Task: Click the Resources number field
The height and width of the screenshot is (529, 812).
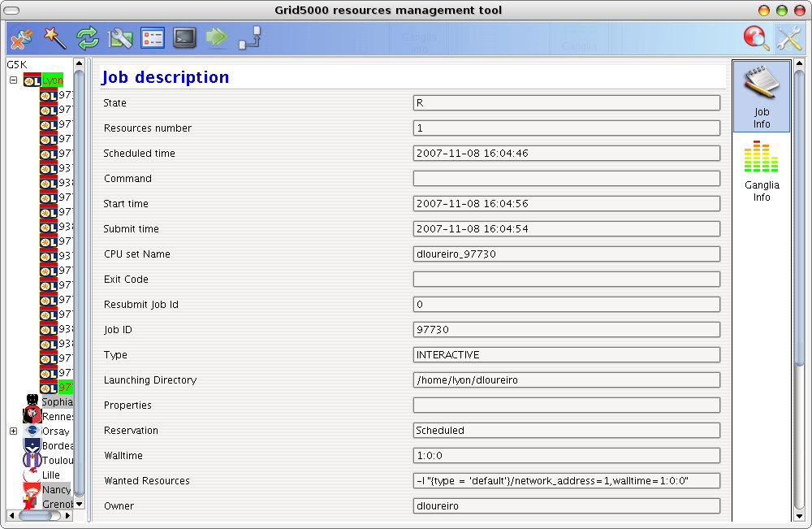Action: click(567, 128)
